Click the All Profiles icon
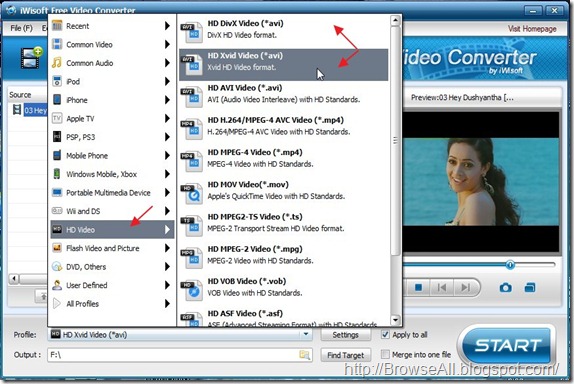 [57, 303]
